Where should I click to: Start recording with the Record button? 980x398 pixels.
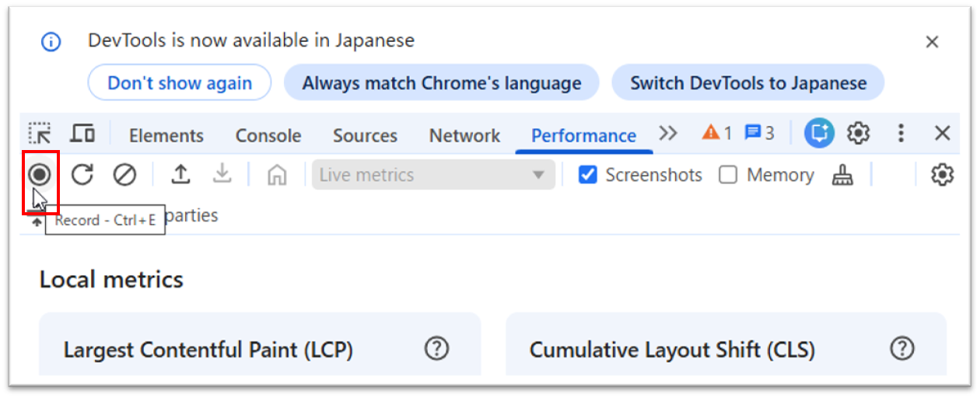click(40, 175)
